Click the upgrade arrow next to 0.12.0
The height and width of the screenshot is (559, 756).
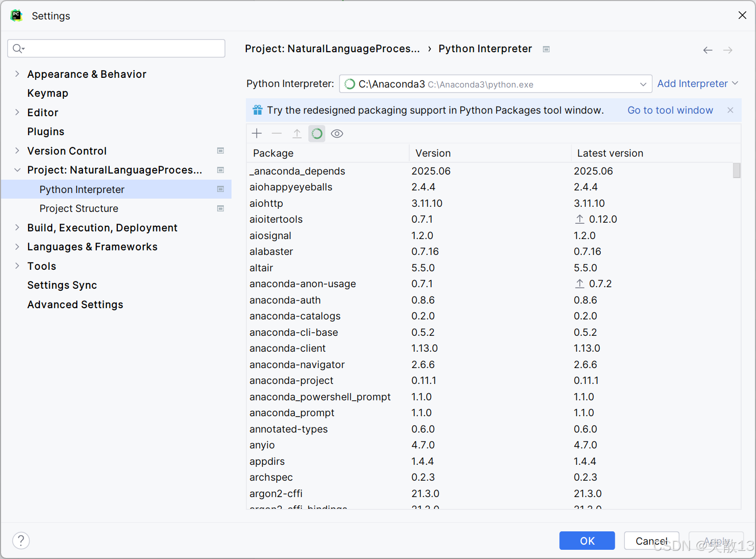[580, 219]
